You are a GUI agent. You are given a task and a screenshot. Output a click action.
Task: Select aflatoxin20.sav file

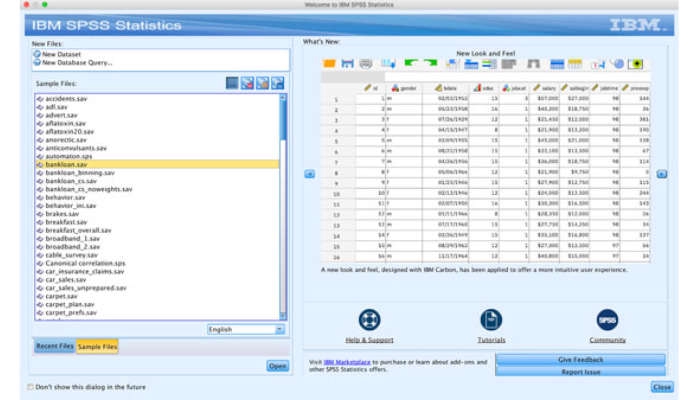157,132
